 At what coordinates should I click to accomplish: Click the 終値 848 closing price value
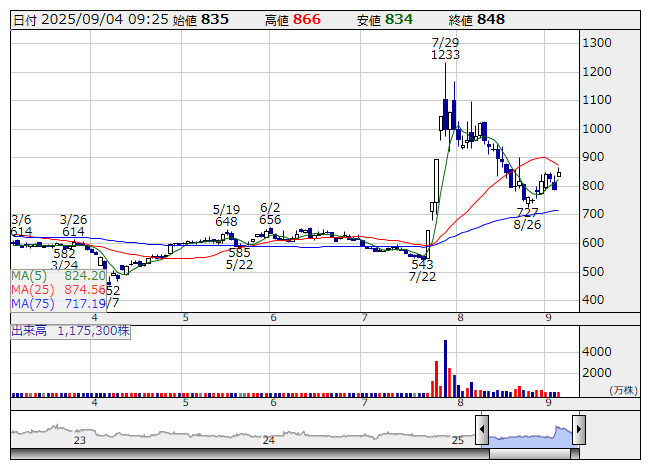point(491,19)
